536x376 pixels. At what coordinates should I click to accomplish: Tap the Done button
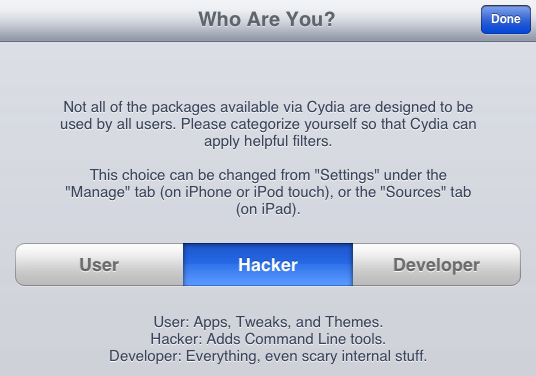506,19
